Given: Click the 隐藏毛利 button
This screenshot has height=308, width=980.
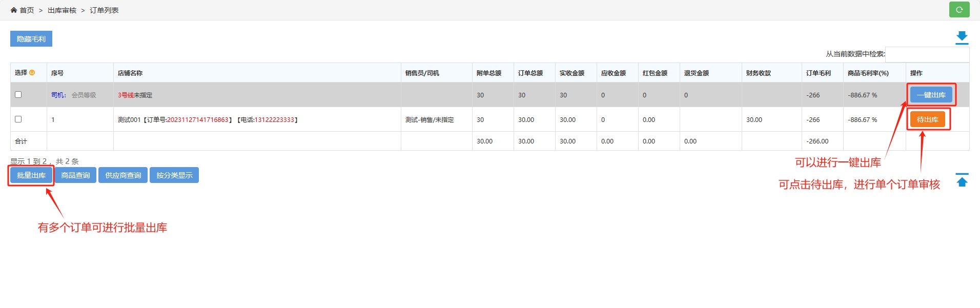Looking at the screenshot, I should pos(31,39).
